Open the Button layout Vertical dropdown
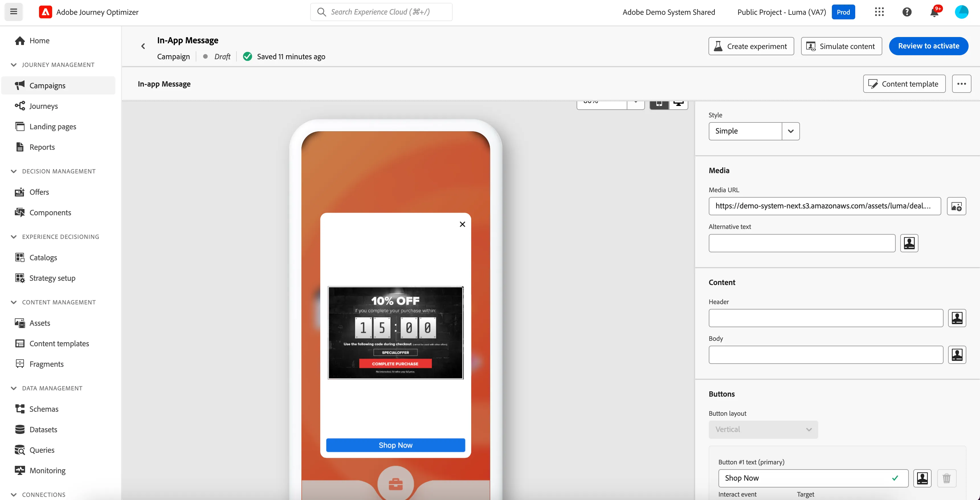The image size is (980, 500). [x=763, y=429]
